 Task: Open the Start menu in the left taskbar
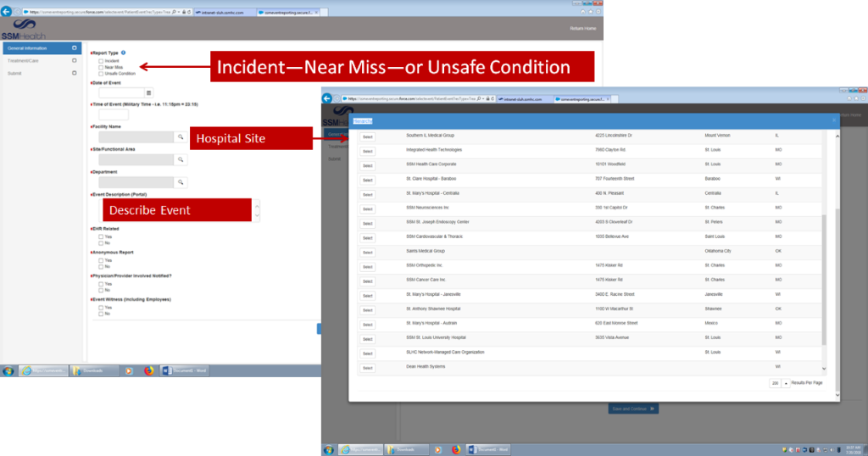click(8, 370)
